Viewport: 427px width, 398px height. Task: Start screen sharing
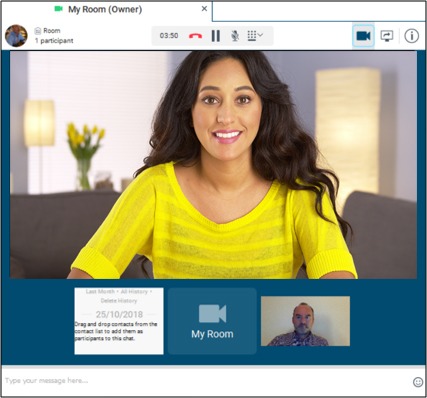(387, 36)
